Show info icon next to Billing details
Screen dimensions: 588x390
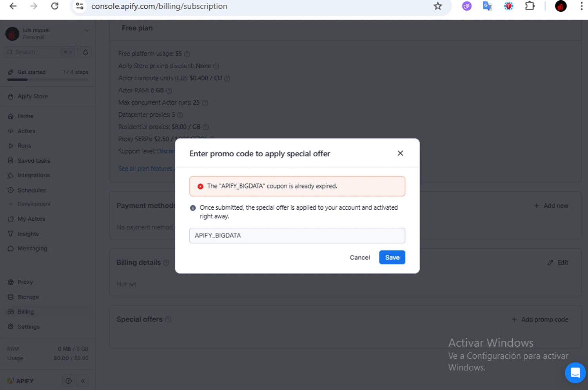[166, 263]
